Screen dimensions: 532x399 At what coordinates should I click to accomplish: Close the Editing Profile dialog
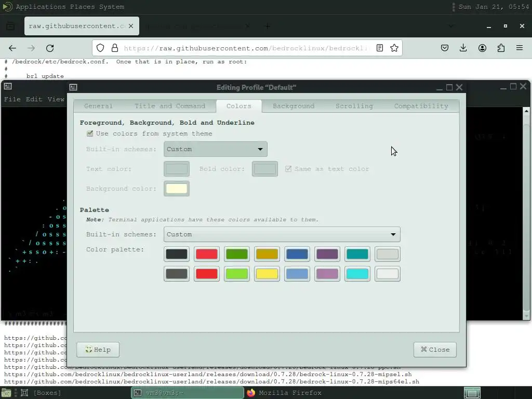click(435, 350)
